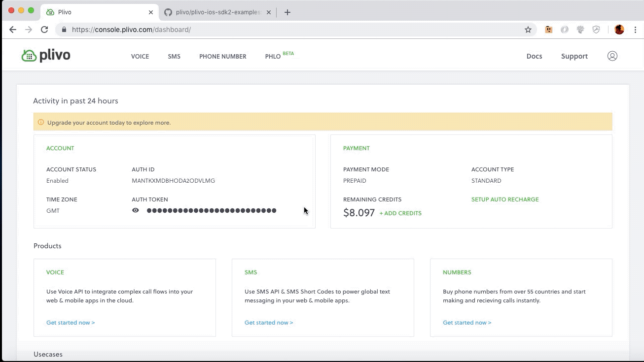The image size is (644, 362).
Task: Click the Activity in past 24 hours heading
Action: tap(75, 101)
